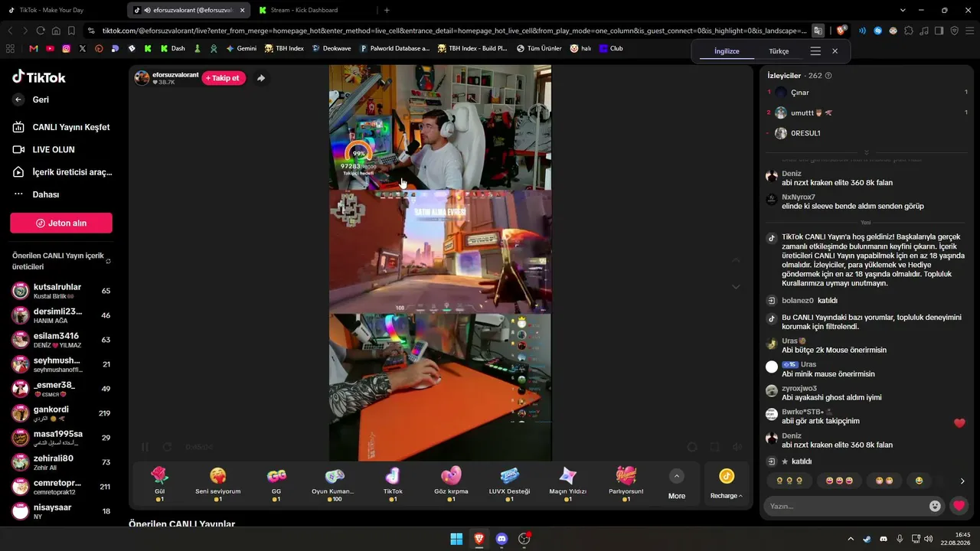Switch to Stream - Kick Dashboard tab

pyautogui.click(x=314, y=10)
